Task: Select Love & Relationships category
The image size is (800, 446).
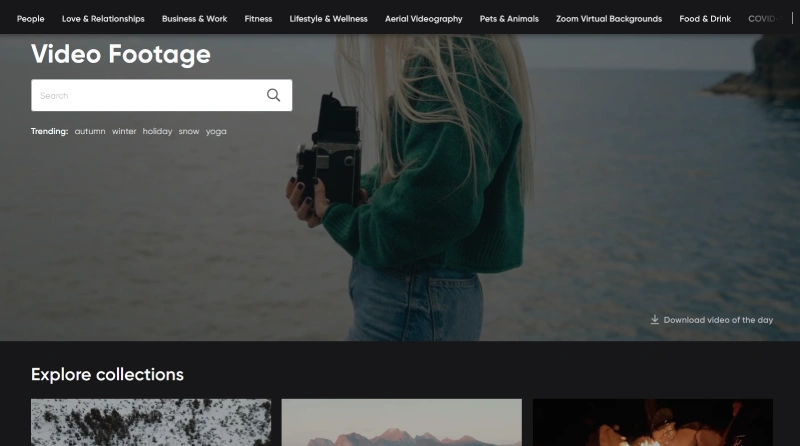Action: 103,19
